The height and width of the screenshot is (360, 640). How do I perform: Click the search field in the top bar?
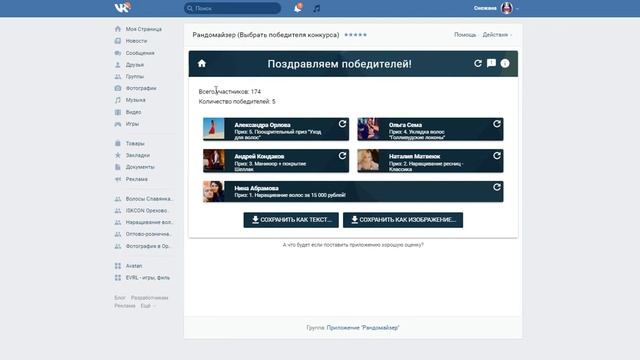232,8
